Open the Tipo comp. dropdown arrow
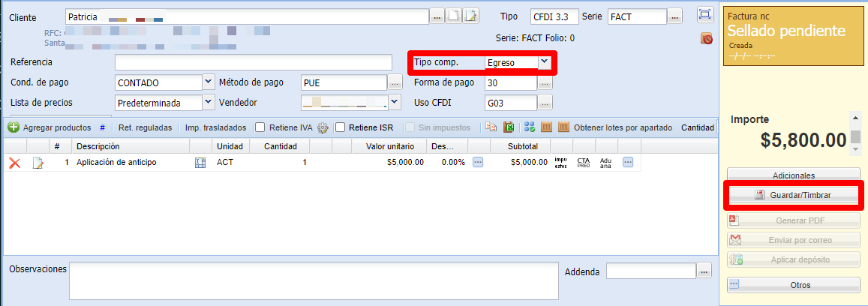 tap(544, 62)
